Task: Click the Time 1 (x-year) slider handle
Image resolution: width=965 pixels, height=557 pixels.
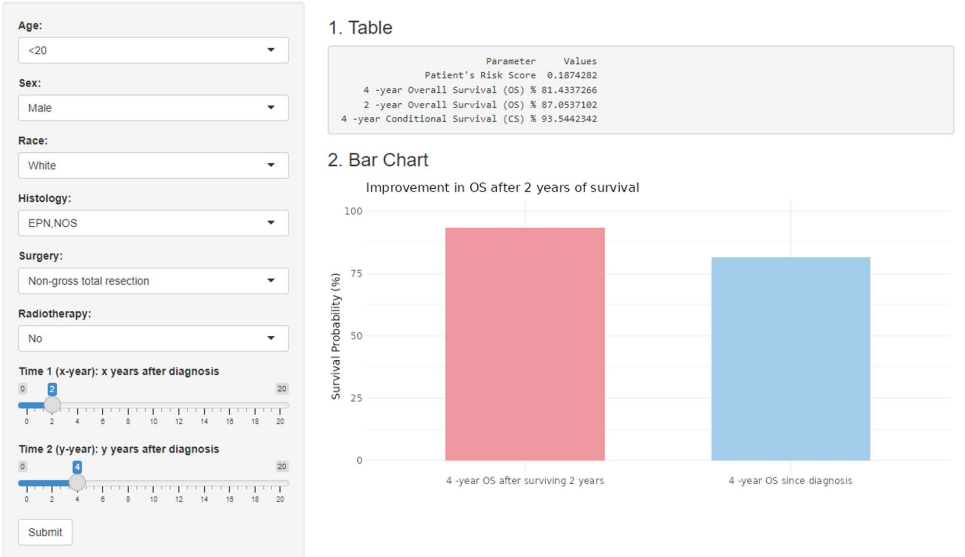Action: click(x=52, y=405)
